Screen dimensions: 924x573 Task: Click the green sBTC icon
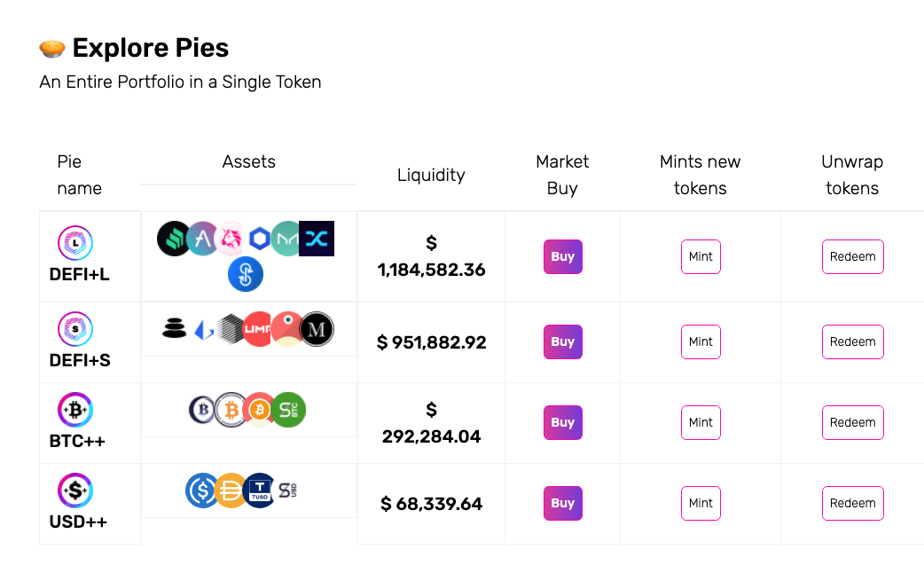tap(288, 410)
